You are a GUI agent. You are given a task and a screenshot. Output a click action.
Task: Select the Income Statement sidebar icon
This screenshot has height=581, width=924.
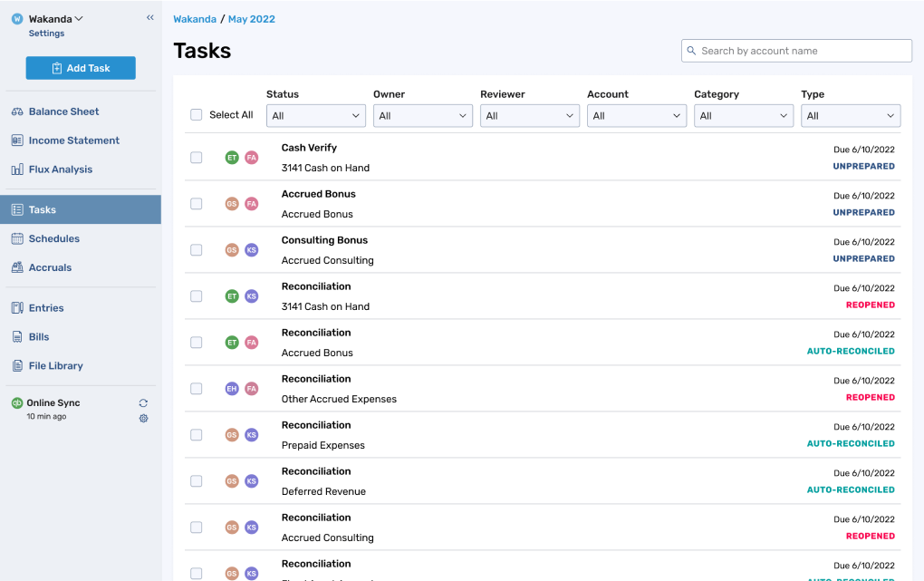pos(17,140)
